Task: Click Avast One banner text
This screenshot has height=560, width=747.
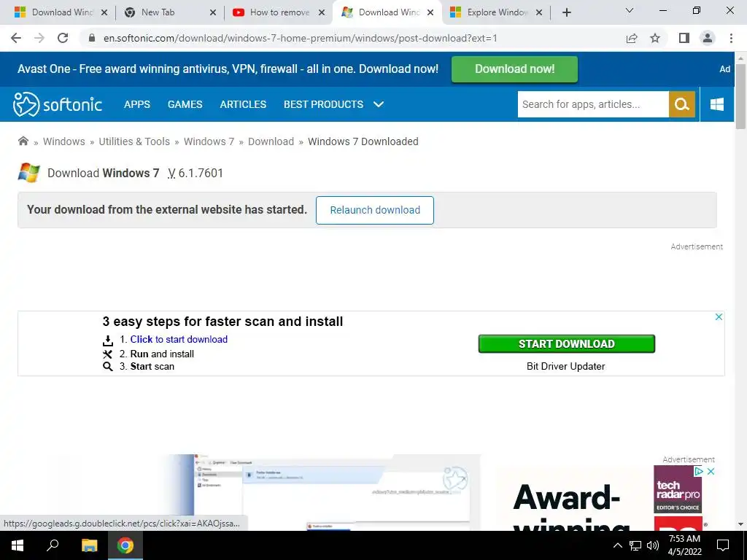Action: pyautogui.click(x=228, y=69)
